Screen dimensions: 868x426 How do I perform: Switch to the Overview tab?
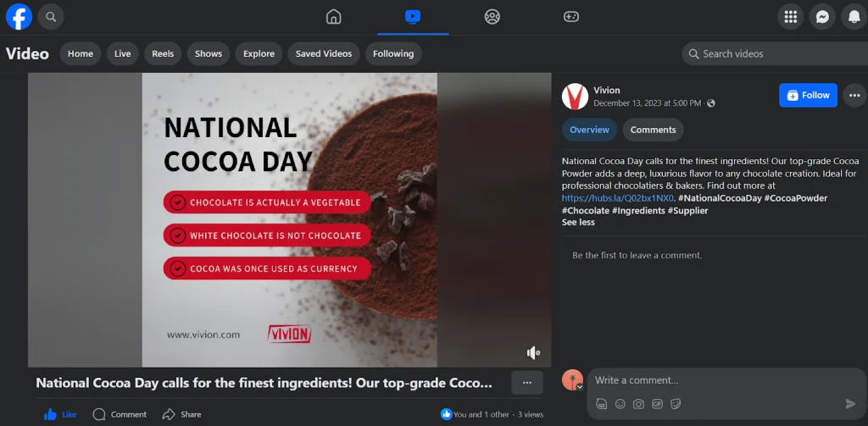(x=590, y=130)
